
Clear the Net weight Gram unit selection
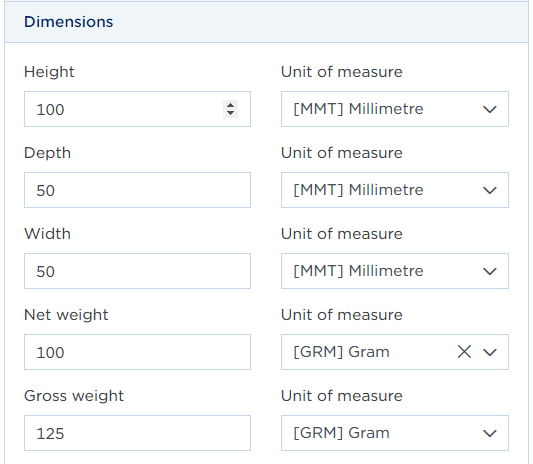pyautogui.click(x=464, y=352)
